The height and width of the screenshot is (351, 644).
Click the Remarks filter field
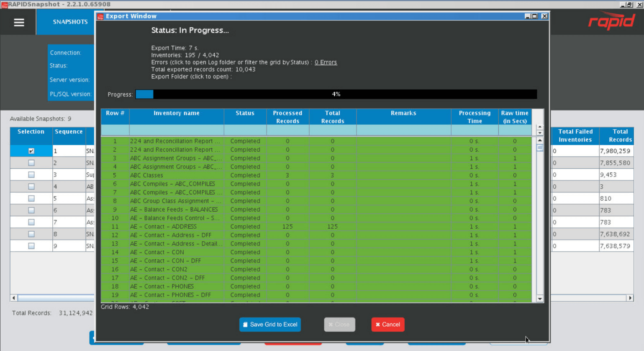[403, 130]
